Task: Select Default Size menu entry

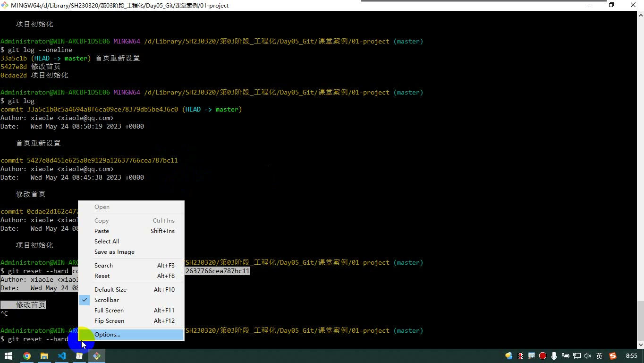Action: pyautogui.click(x=131, y=290)
